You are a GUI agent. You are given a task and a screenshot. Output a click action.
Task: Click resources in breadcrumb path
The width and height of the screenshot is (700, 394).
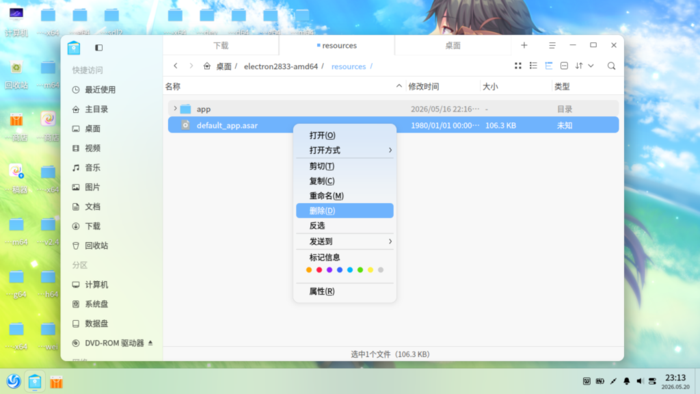point(349,66)
